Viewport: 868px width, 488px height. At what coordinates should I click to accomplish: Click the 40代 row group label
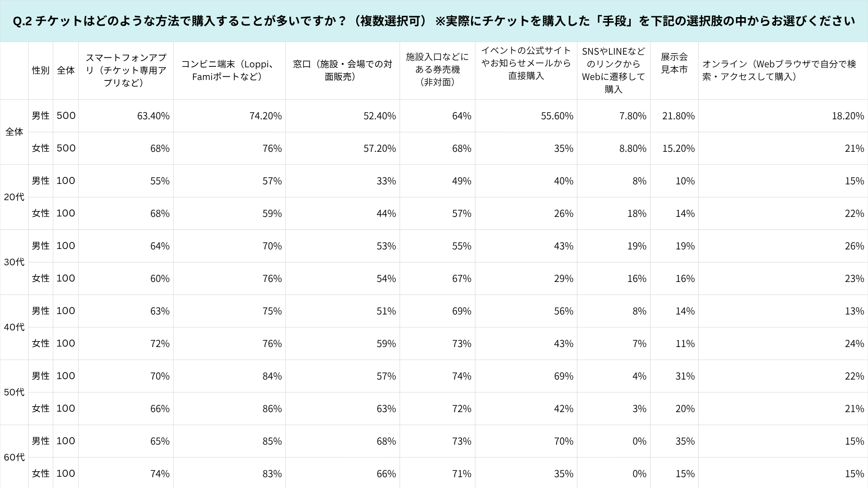[14, 327]
